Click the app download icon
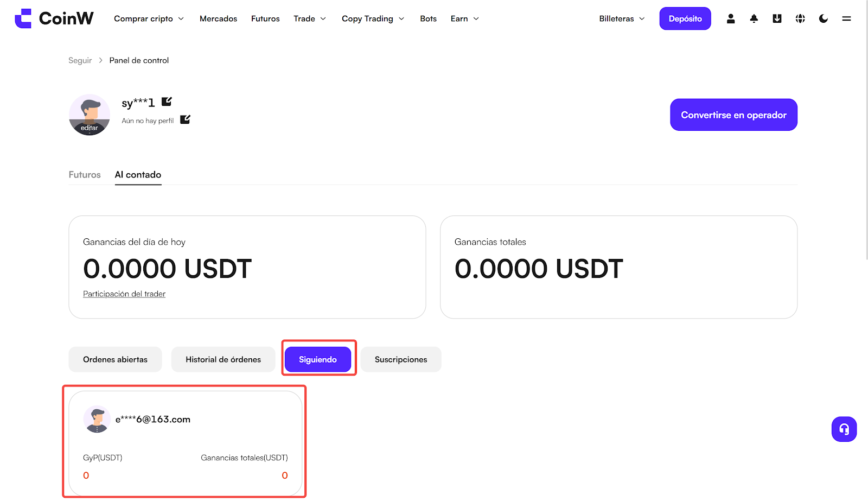The height and width of the screenshot is (501, 868). click(777, 18)
